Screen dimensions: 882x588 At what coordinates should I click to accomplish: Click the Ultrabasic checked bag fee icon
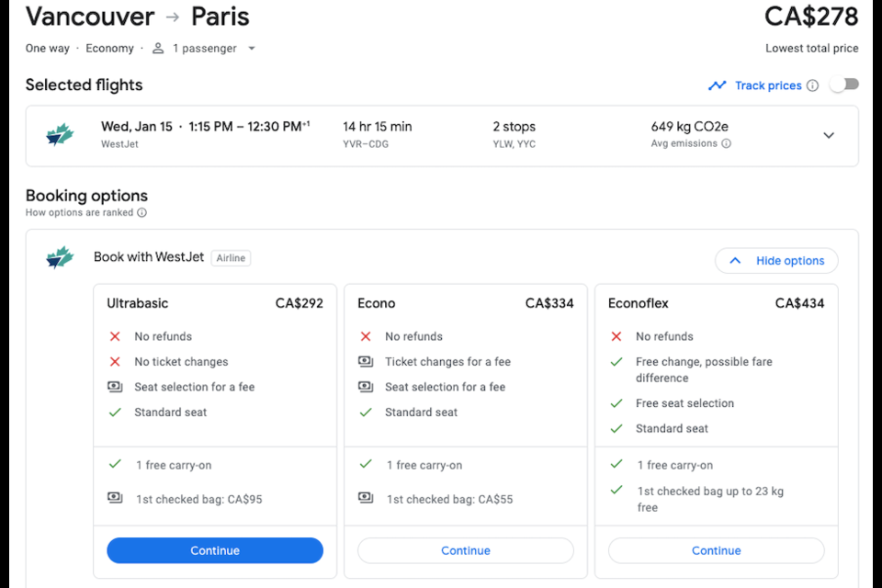(115, 498)
